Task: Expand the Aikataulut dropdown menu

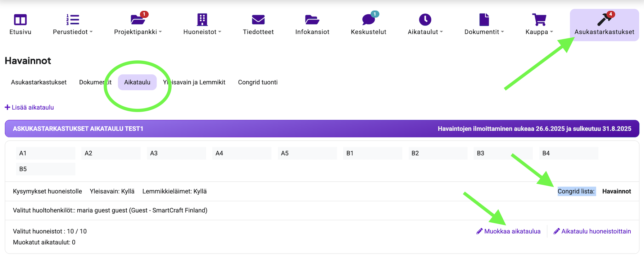Action: [425, 32]
